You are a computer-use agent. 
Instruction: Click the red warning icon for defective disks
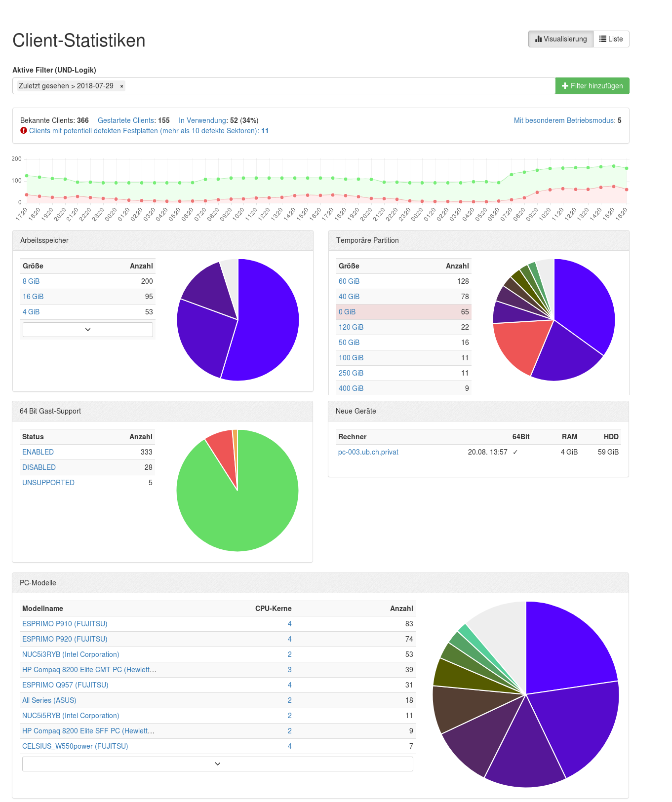(24, 131)
